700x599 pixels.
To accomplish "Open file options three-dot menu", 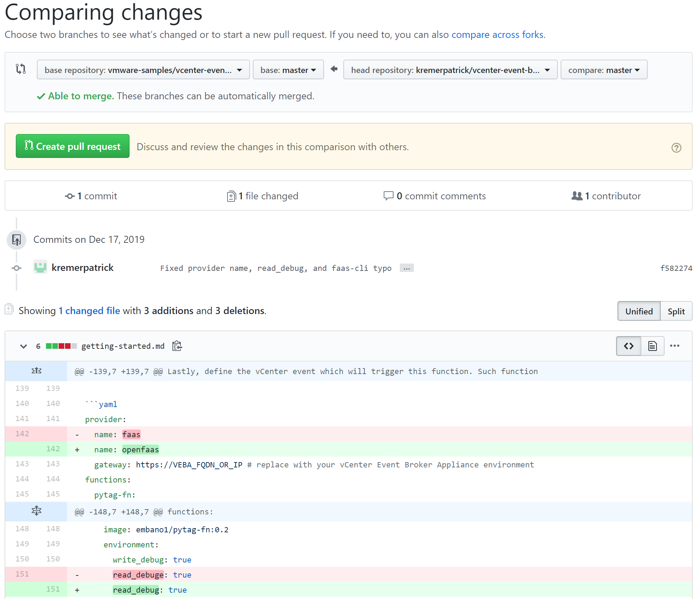I will click(x=674, y=346).
